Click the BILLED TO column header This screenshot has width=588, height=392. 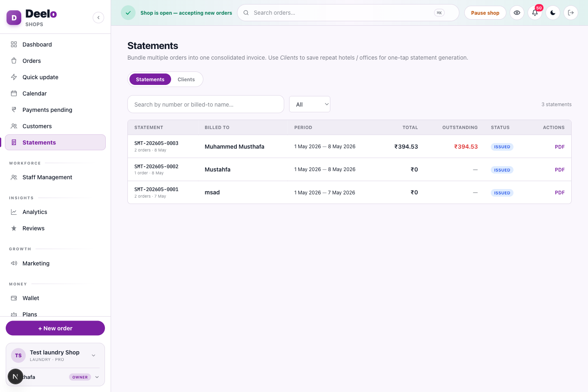pos(217,127)
